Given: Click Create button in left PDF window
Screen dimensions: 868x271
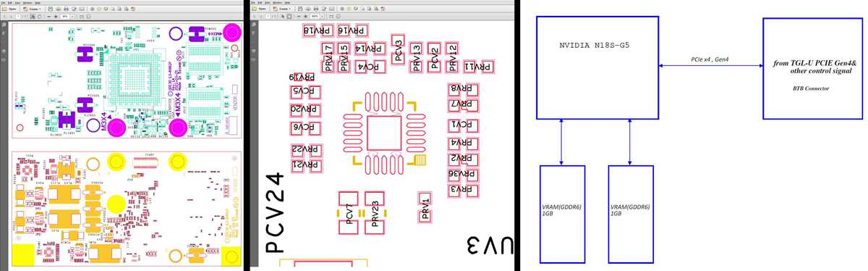Looking at the screenshot, I should click(x=32, y=9).
